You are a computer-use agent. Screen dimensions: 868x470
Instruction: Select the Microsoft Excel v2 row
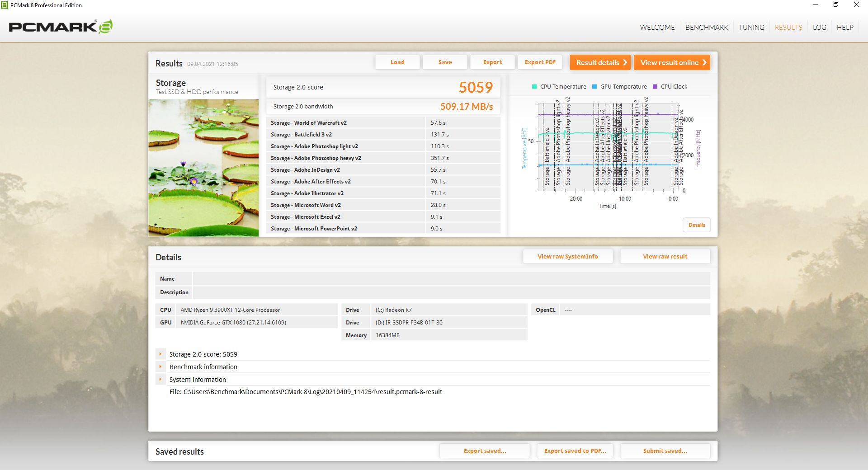(383, 217)
